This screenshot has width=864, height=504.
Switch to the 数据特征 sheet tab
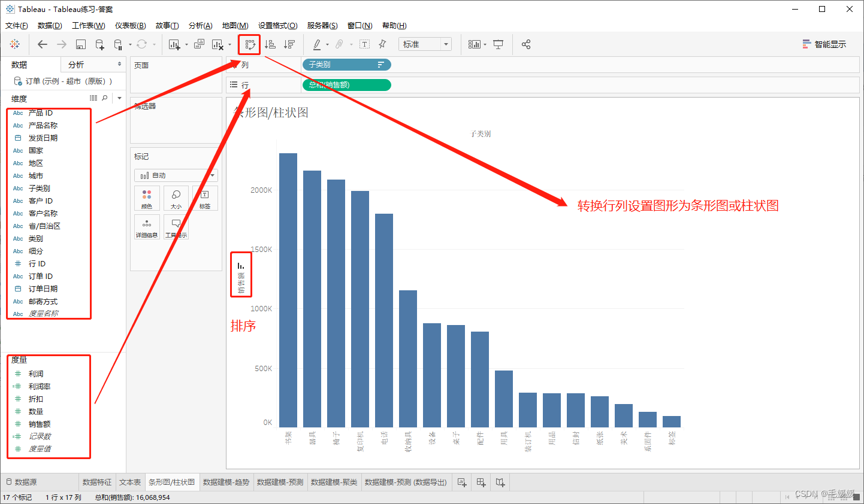[97, 482]
